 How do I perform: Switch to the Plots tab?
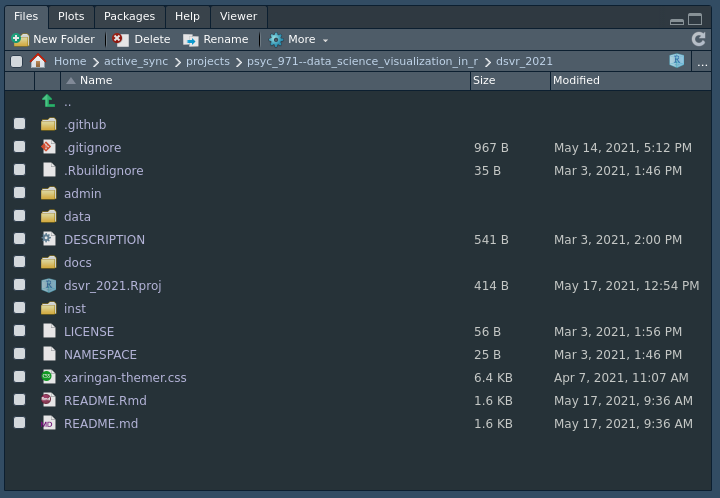click(x=71, y=16)
